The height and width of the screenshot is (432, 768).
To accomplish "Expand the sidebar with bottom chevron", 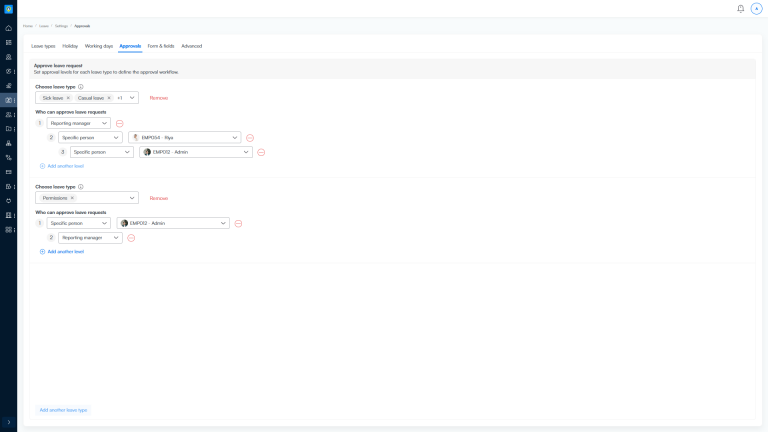I will (x=9, y=422).
